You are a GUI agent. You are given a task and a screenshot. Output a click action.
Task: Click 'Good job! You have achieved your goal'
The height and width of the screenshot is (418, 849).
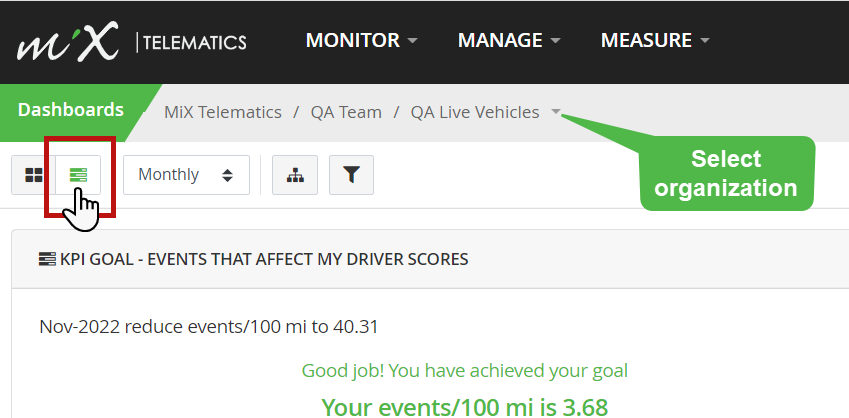tap(465, 371)
